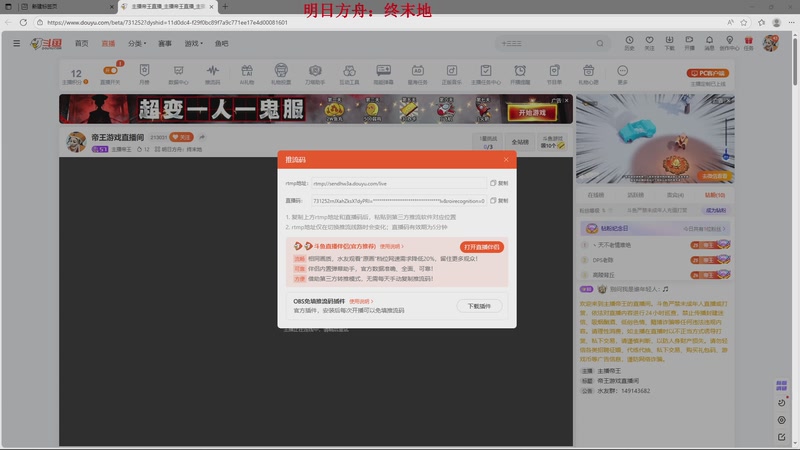The height and width of the screenshot is (450, 800).
Task: Open the 任务 gift icon
Action: coord(748,43)
